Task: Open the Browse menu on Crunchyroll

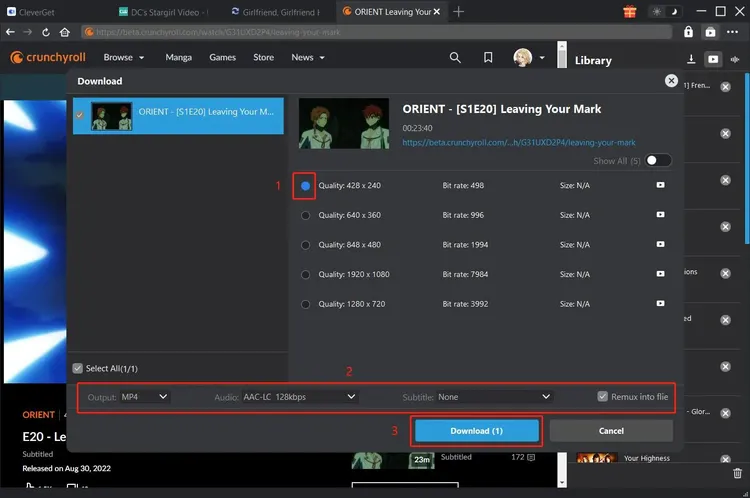Action: coord(124,58)
